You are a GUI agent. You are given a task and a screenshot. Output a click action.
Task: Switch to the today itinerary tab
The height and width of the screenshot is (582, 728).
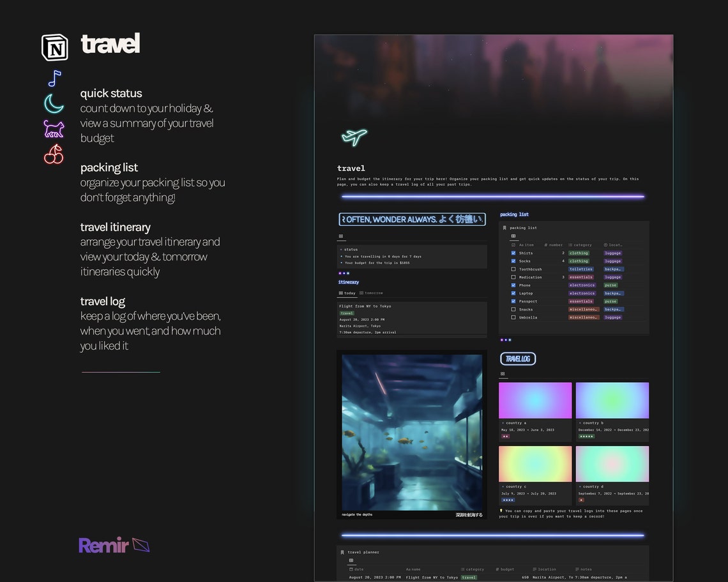tap(347, 294)
